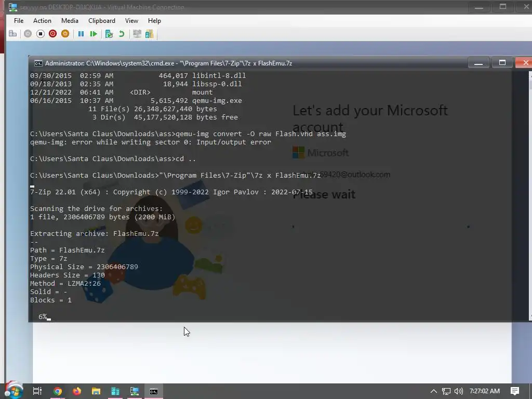
Task: Open the Action menu
Action: point(42,21)
